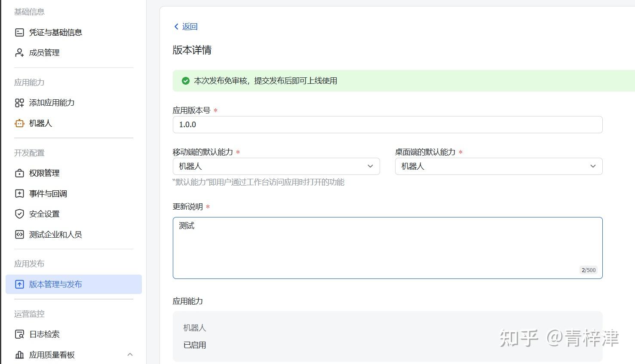
Task: Click the 应用质量看板 chart icon
Action: click(19, 355)
